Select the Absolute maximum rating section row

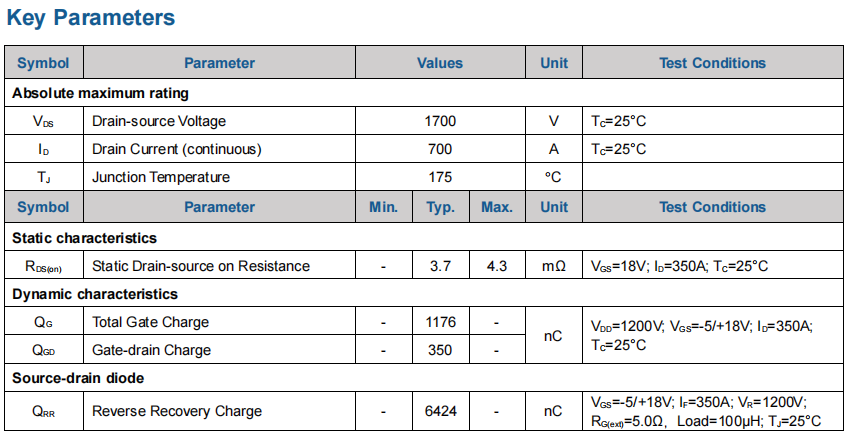[x=100, y=93]
